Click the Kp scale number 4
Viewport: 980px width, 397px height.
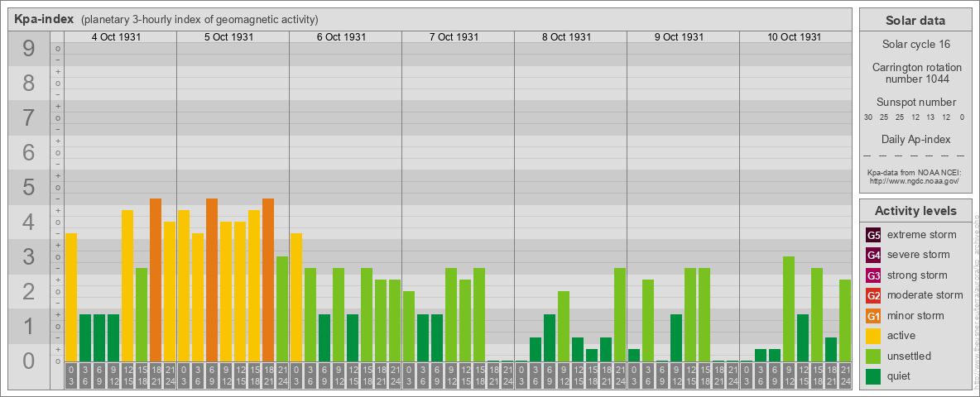coord(28,222)
